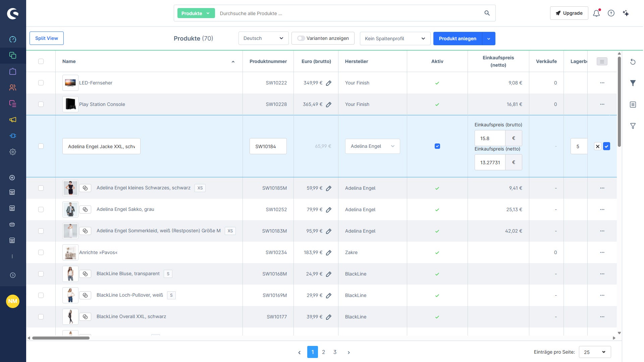This screenshot has width=644, height=362.
Task: Select the Play Station Console row checkbox
Action: (x=41, y=104)
